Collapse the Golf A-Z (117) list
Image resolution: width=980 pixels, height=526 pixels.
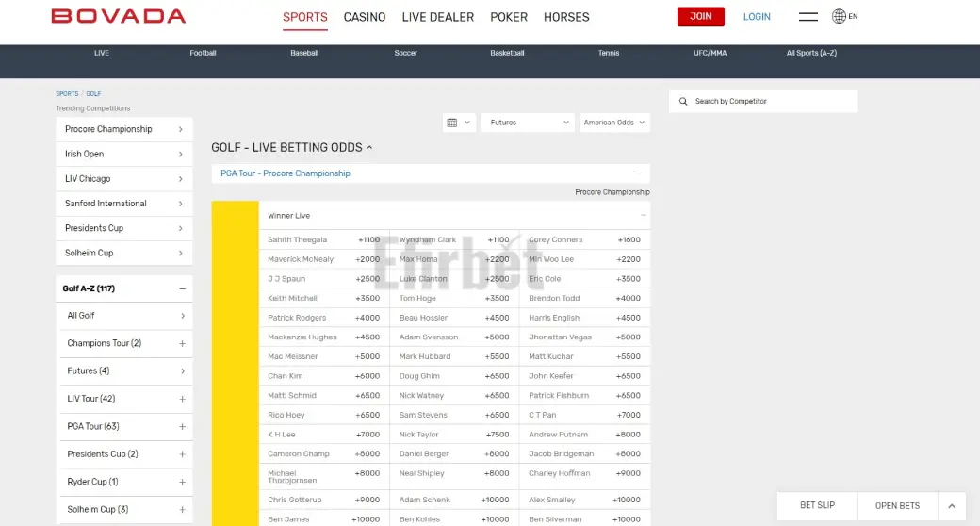[x=182, y=289]
